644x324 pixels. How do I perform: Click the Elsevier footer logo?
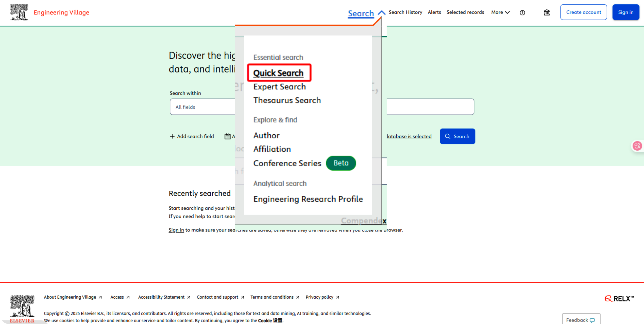click(22, 309)
